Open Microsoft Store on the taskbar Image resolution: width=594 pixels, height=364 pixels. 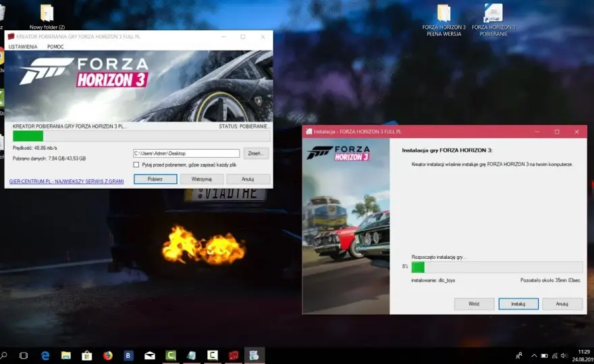pyautogui.click(x=87, y=355)
